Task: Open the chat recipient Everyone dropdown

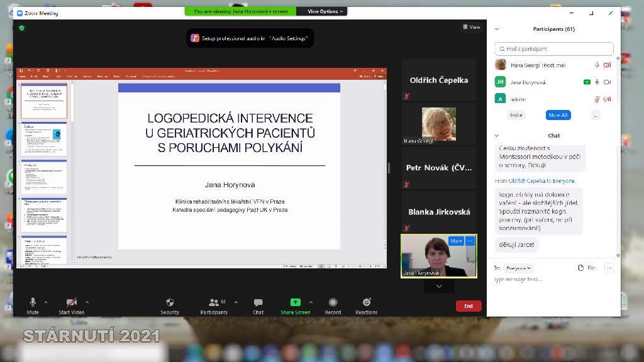Action: 519,268
